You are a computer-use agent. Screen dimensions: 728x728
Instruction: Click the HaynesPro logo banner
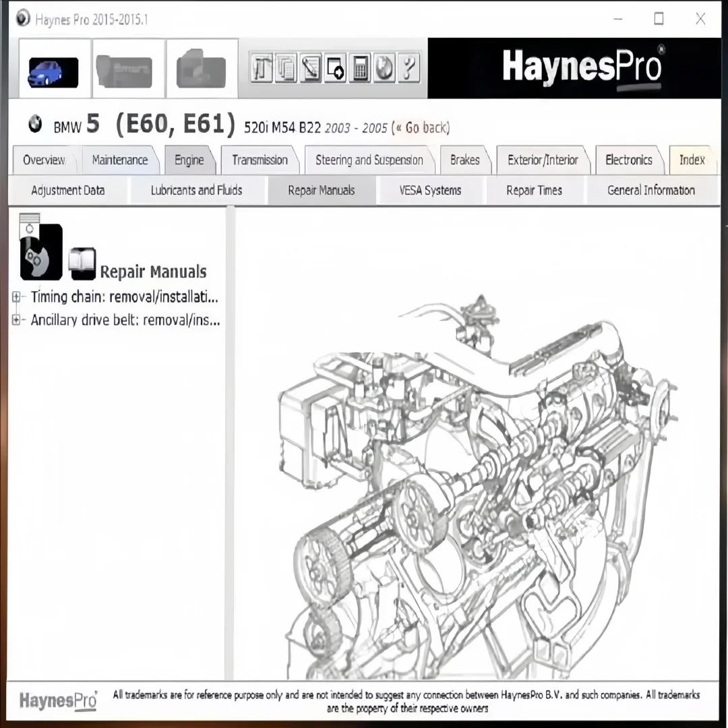point(574,68)
